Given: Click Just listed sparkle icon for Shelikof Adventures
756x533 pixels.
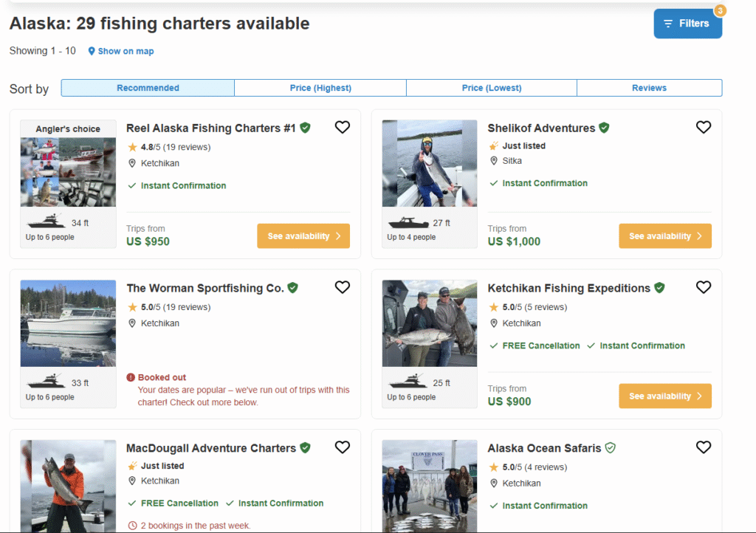Looking at the screenshot, I should [x=493, y=145].
